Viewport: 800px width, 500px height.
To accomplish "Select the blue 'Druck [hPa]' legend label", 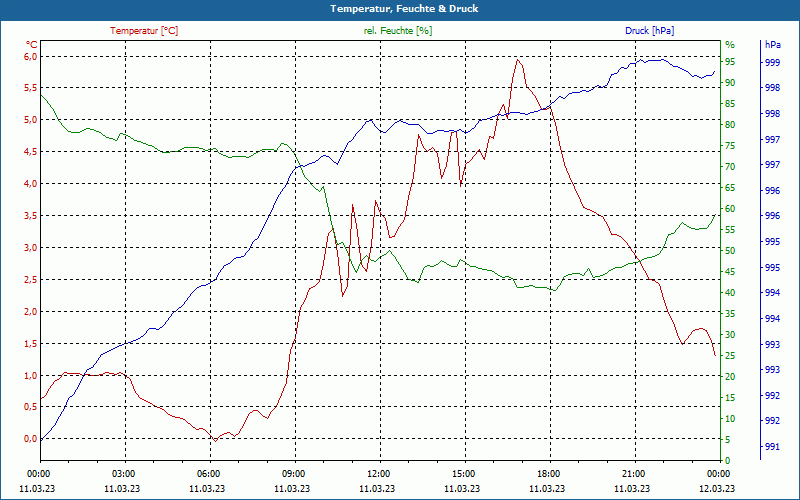I will [649, 31].
